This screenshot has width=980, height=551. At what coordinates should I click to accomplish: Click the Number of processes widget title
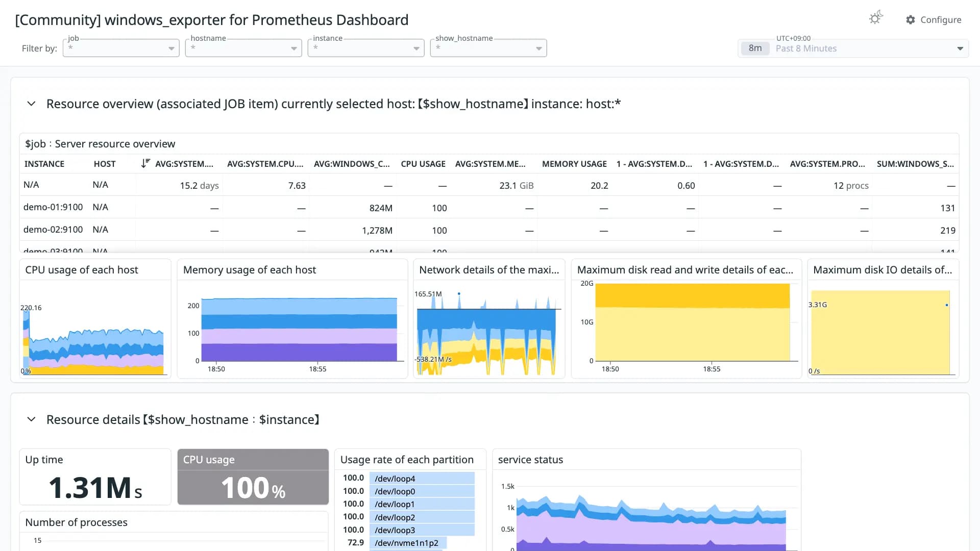coord(76,522)
